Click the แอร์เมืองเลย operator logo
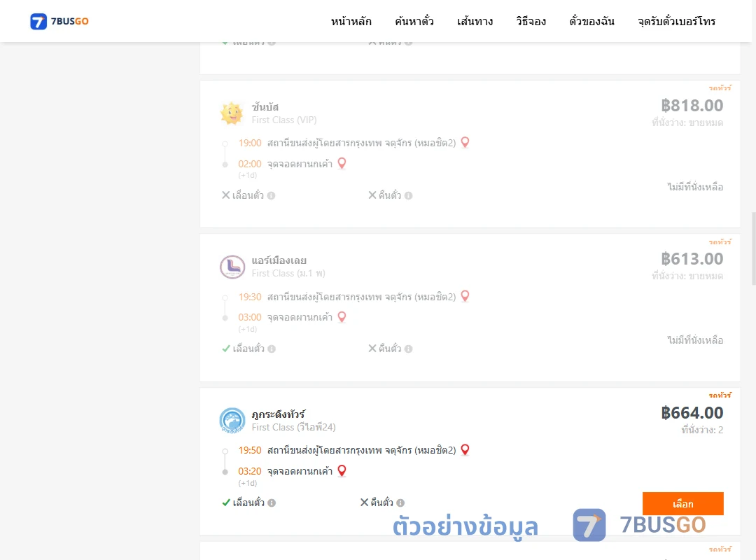 (232, 267)
